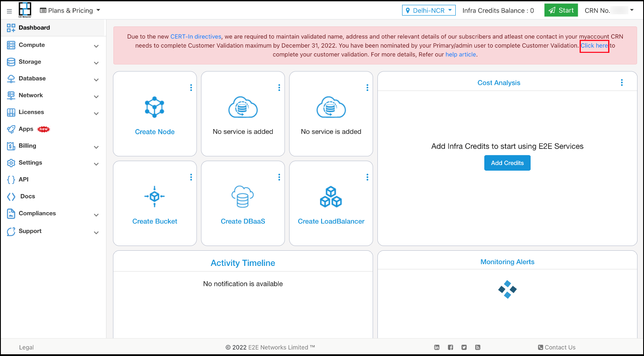Click the Storage database icon
This screenshot has height=356, width=644.
coord(11,62)
